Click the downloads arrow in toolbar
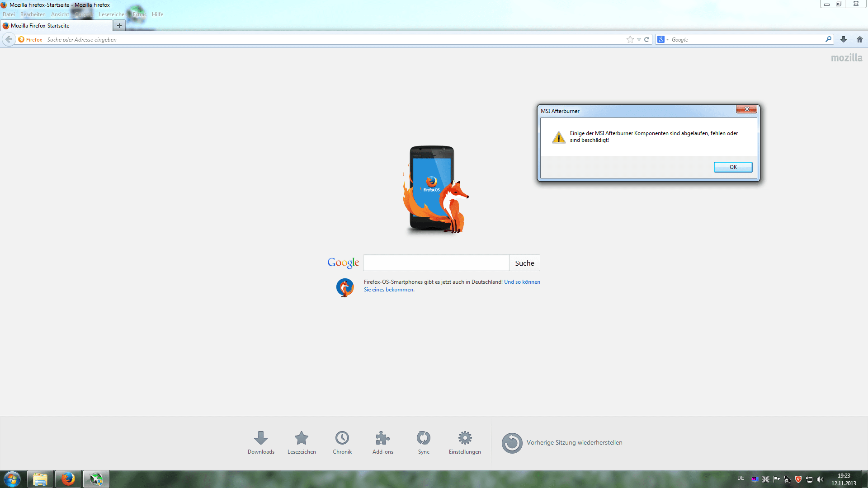Viewport: 868px width, 488px height. (x=844, y=40)
